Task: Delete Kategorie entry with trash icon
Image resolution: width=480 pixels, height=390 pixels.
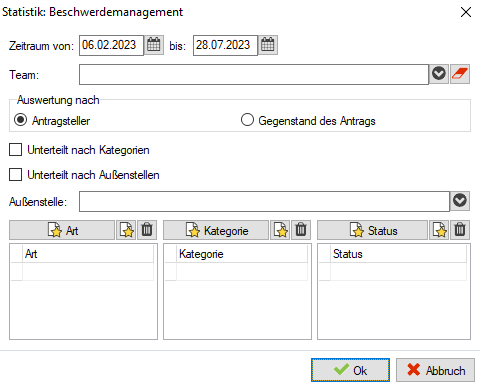Action: (x=301, y=230)
